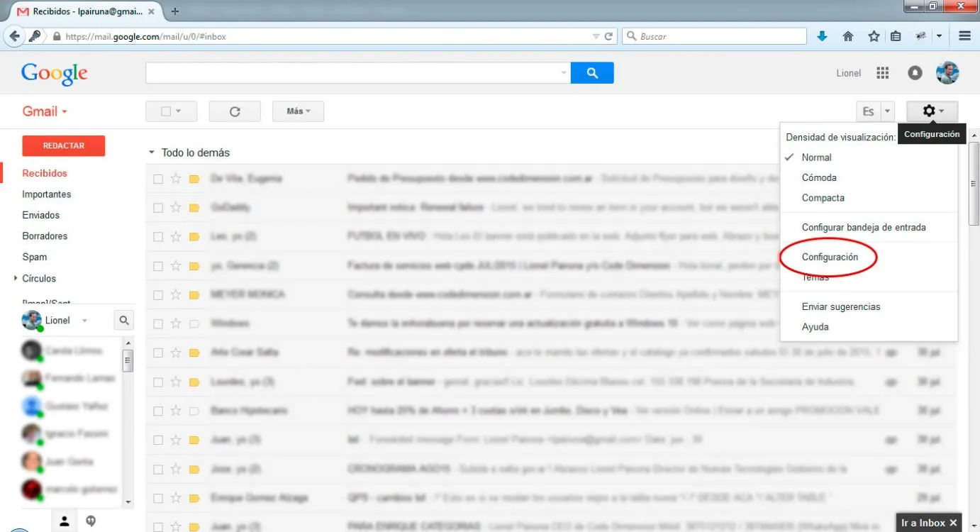The width and height of the screenshot is (980, 532).
Task: Switch to contacts person icon in chat
Action: 65,521
